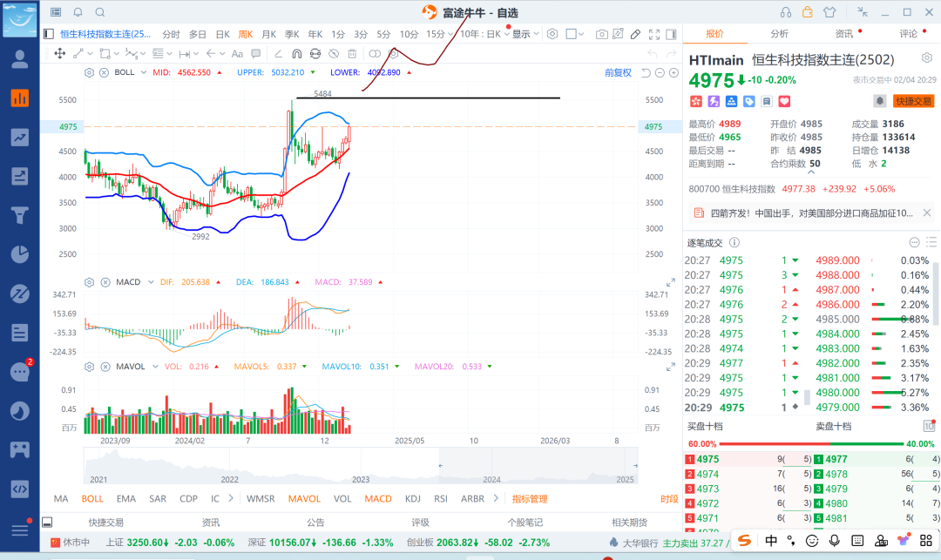Select bid level 1 price 4975
Image resolution: width=941 pixels, height=560 pixels.
(707, 459)
